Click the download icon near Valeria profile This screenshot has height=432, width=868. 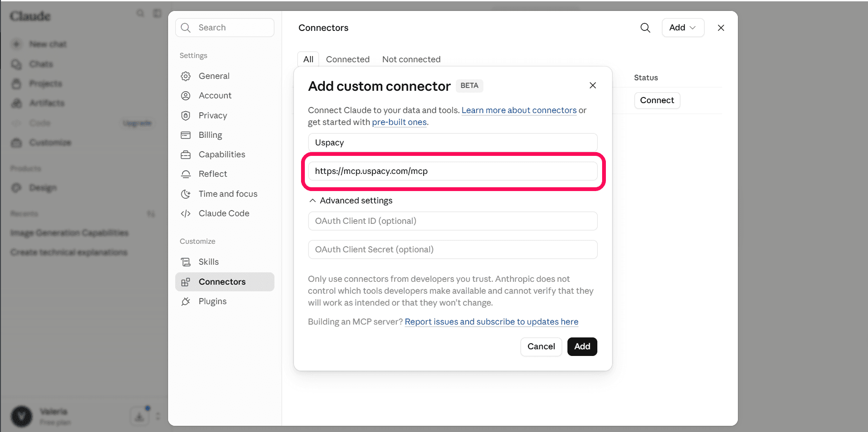pyautogui.click(x=140, y=416)
